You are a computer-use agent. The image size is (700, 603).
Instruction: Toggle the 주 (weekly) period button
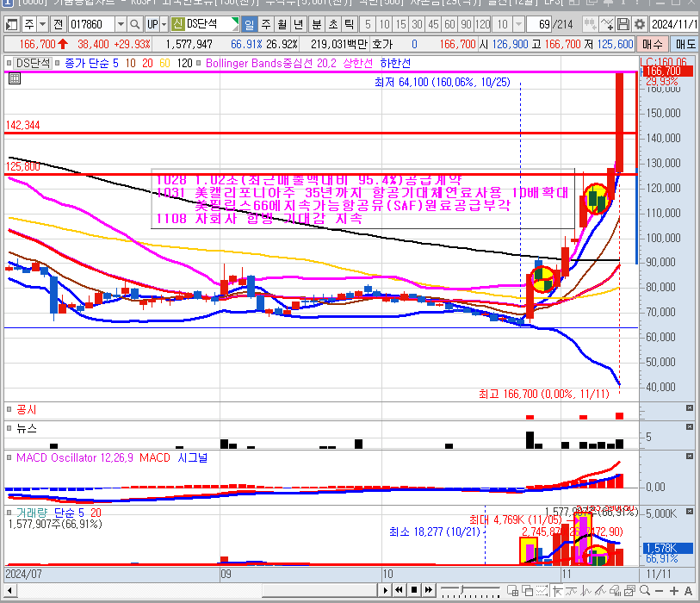coord(264,24)
